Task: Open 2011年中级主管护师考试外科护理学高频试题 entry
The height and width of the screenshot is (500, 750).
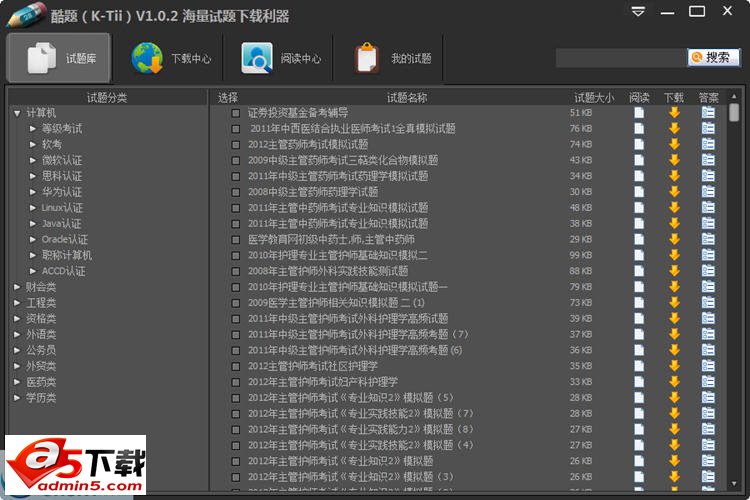Action: click(x=348, y=319)
